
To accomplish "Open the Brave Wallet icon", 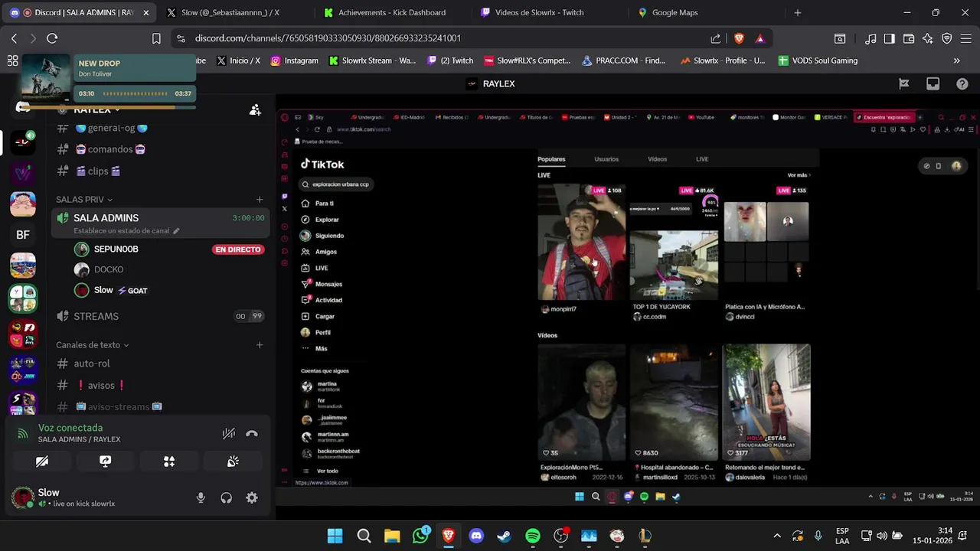I will [x=909, y=38].
